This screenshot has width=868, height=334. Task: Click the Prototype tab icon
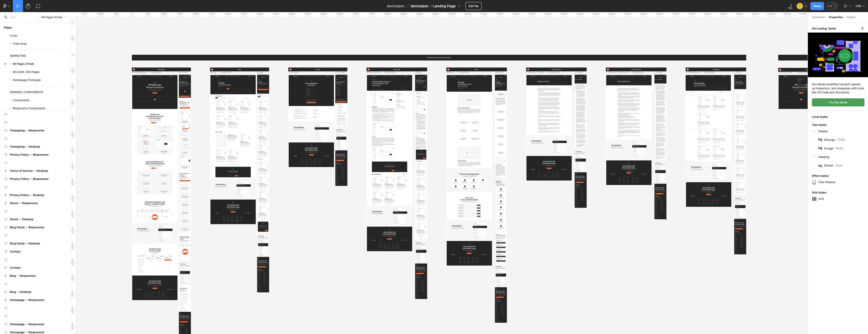pyautogui.click(x=845, y=6)
